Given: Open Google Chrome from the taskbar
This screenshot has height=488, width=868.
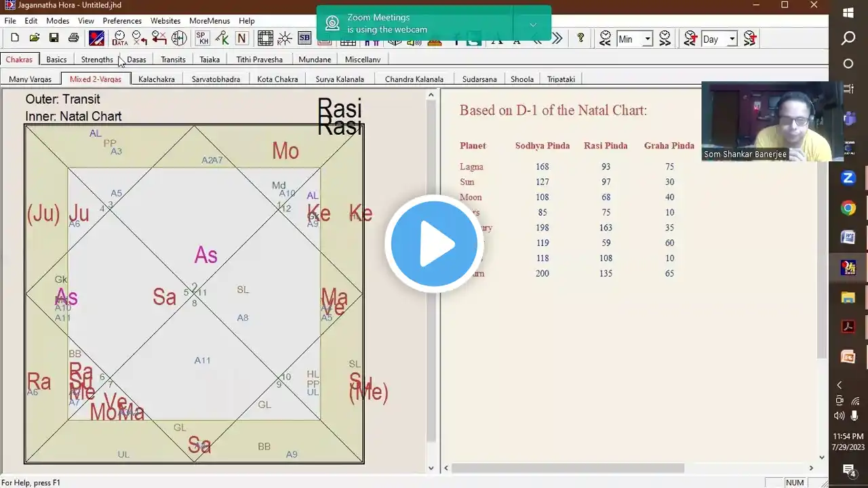Looking at the screenshot, I should pos(848,208).
